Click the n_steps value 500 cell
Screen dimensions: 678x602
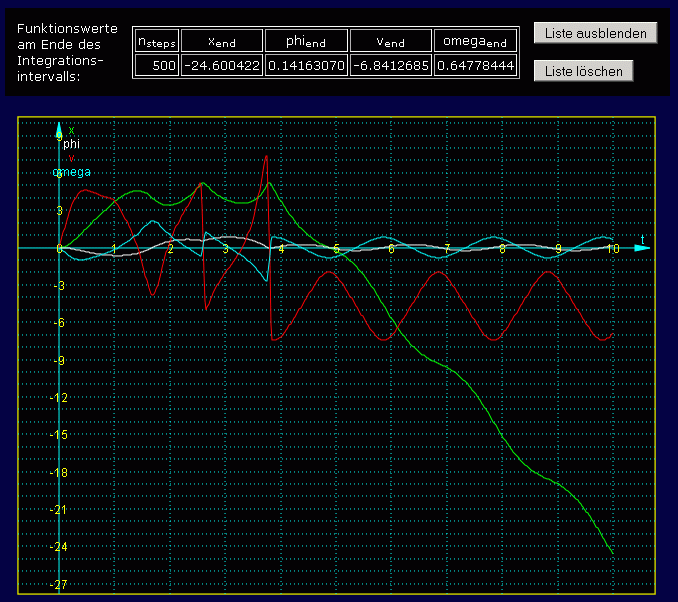[156, 66]
